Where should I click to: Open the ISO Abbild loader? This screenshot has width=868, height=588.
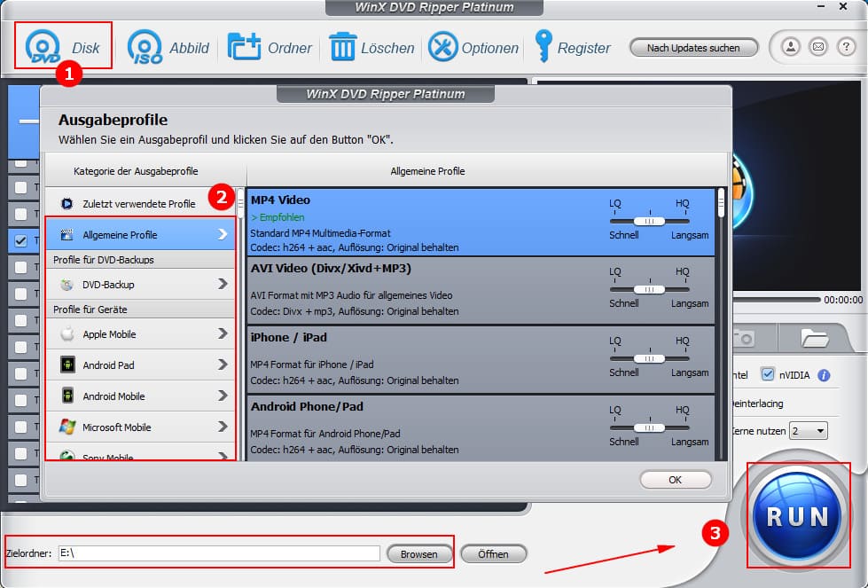tap(168, 47)
